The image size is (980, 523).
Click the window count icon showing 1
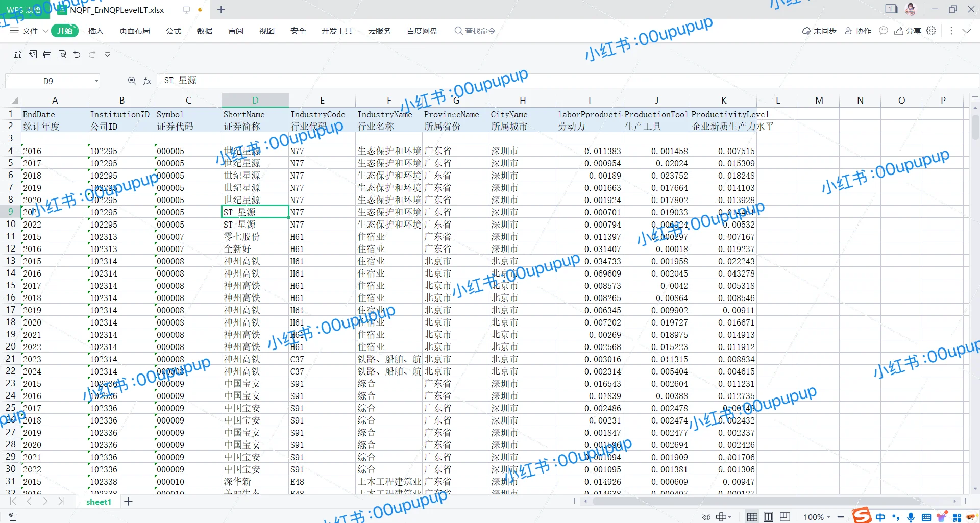click(892, 9)
